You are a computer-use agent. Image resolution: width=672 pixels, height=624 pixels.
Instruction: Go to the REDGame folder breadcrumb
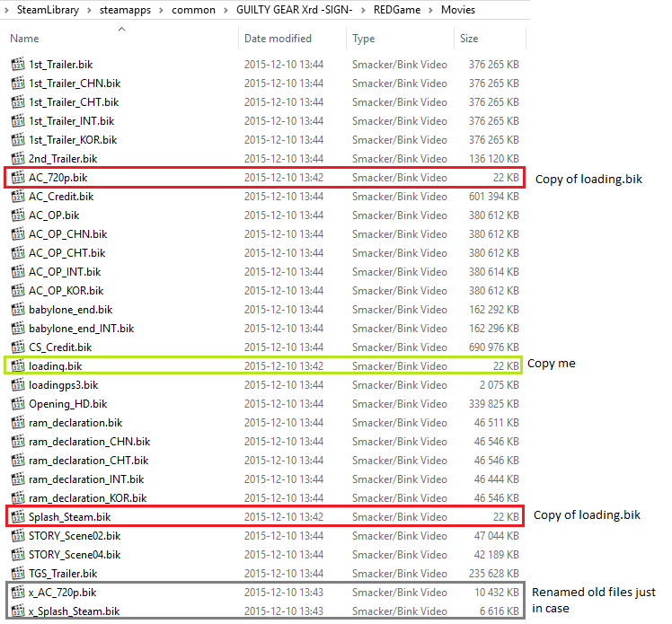tap(397, 10)
